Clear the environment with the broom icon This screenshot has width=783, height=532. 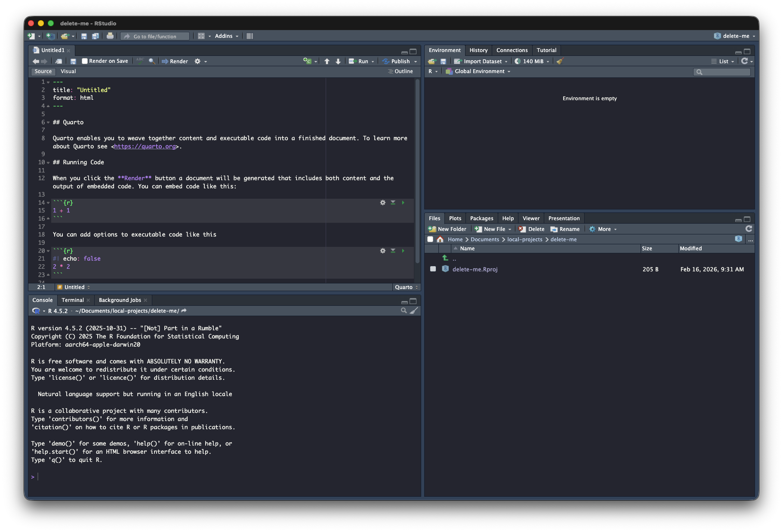pyautogui.click(x=560, y=61)
